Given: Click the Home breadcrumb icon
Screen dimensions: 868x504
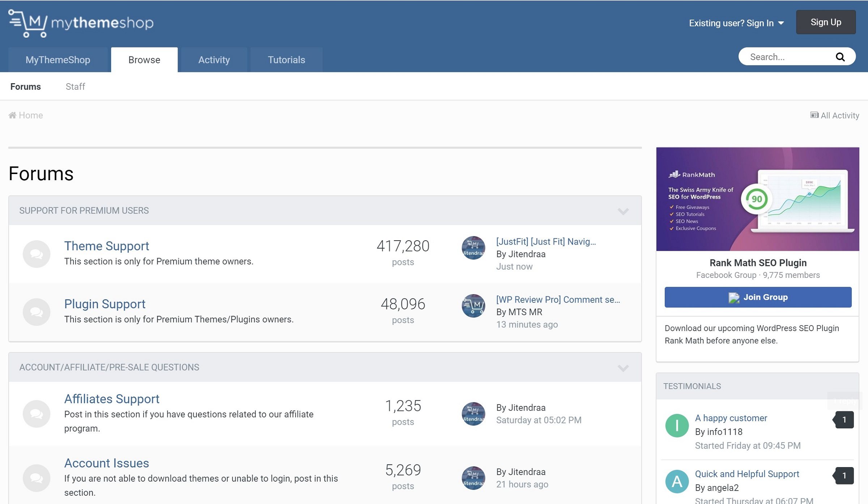Looking at the screenshot, I should [12, 115].
